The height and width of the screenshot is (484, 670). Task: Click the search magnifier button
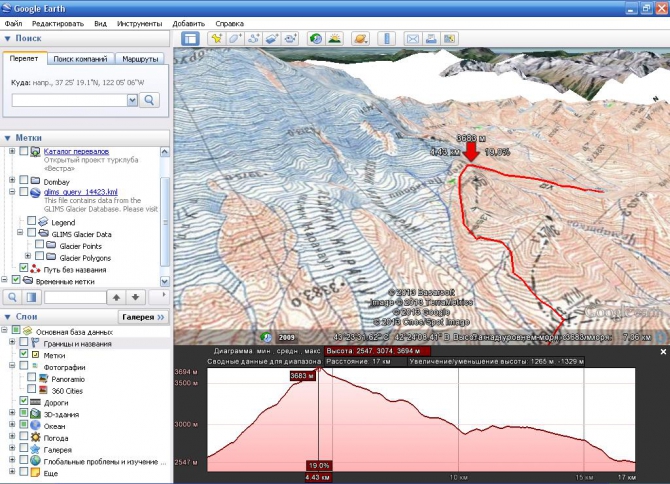coord(149,100)
